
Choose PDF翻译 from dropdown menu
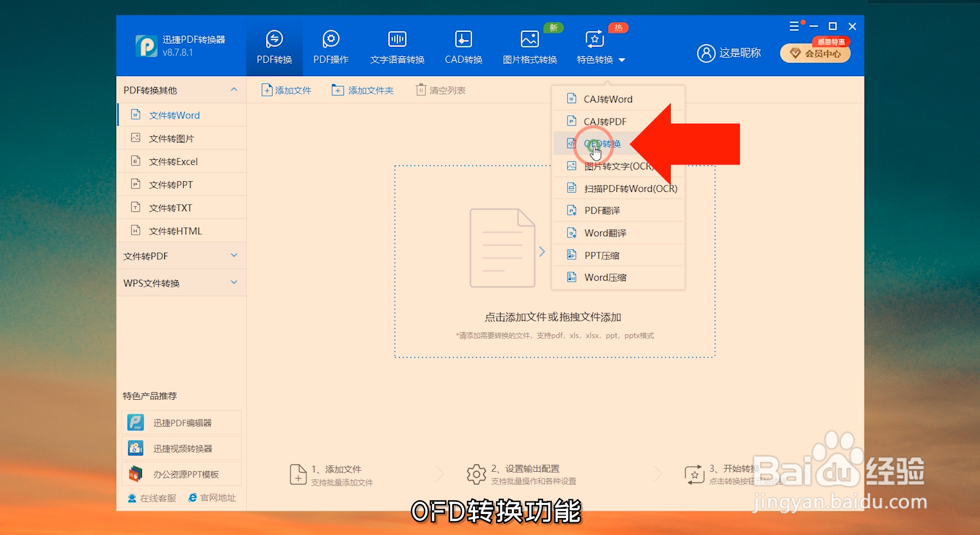618,210
